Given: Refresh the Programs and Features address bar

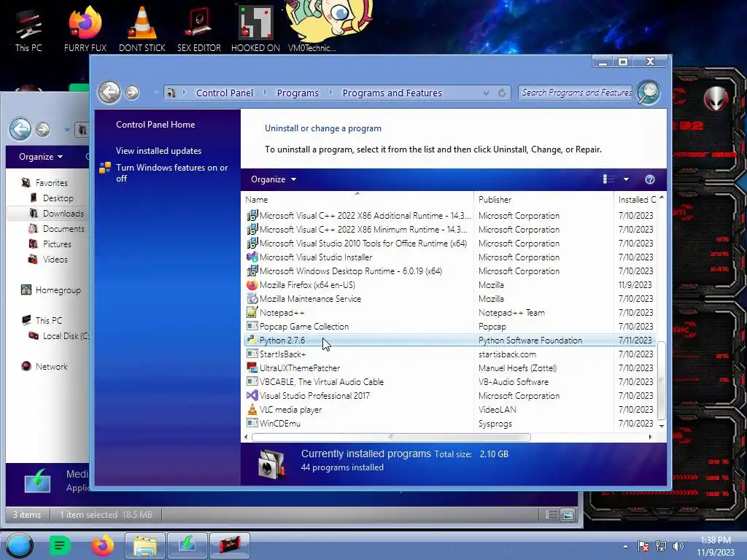Looking at the screenshot, I should [502, 93].
